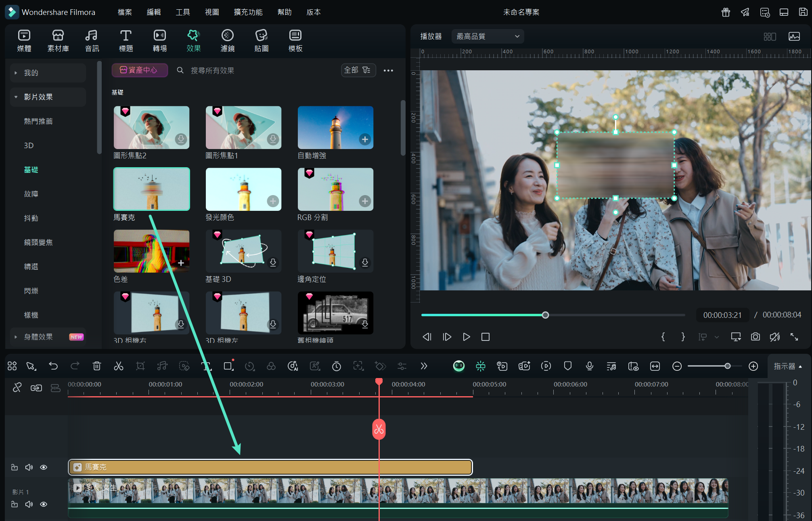
Task: Select the 發光顏色 effect thumbnail
Action: click(243, 189)
